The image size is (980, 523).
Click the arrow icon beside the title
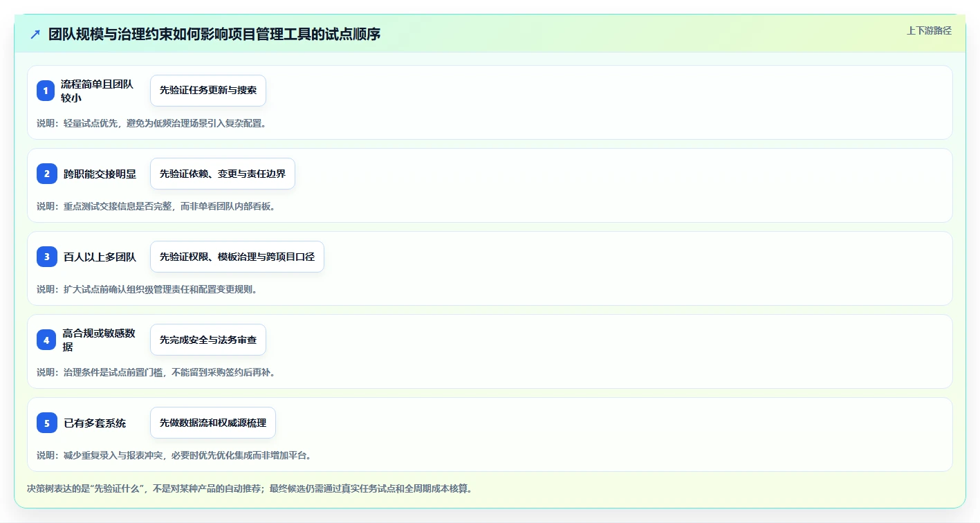(35, 35)
